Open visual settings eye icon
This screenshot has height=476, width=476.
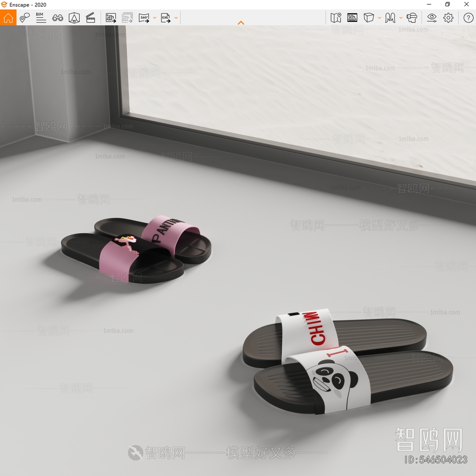432,18
